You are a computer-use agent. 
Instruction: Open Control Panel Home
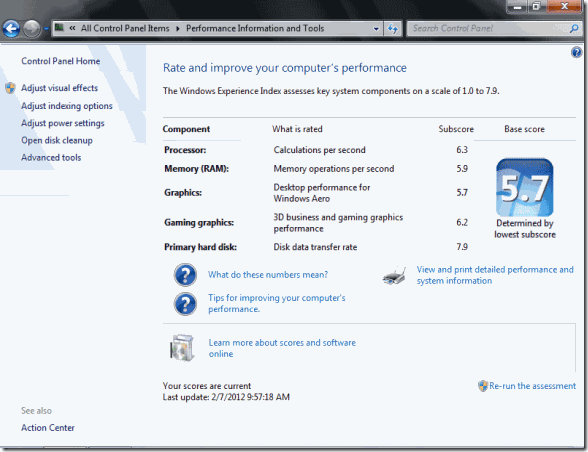[60, 61]
